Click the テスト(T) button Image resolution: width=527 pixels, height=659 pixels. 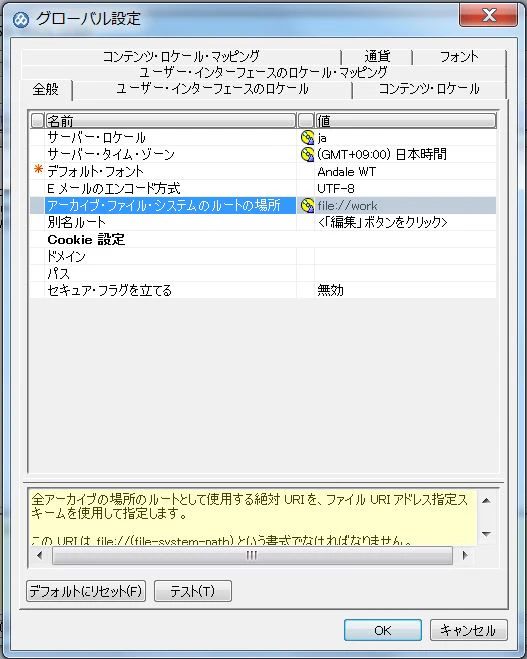pyautogui.click(x=192, y=591)
